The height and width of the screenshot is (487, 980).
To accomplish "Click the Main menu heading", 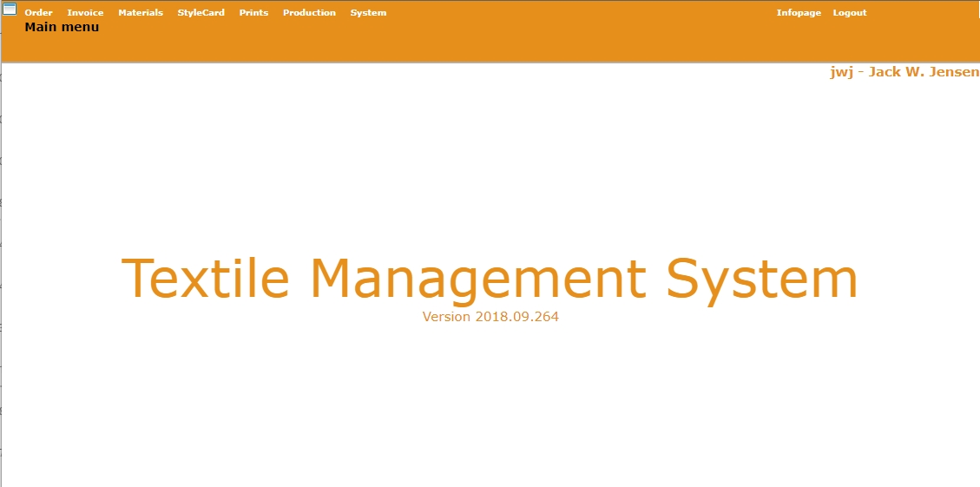I will [62, 27].
